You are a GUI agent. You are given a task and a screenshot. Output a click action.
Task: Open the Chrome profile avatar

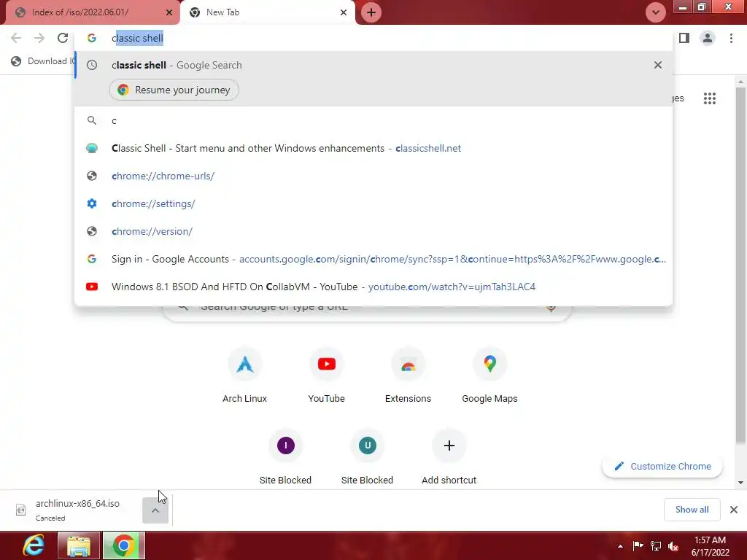click(708, 38)
